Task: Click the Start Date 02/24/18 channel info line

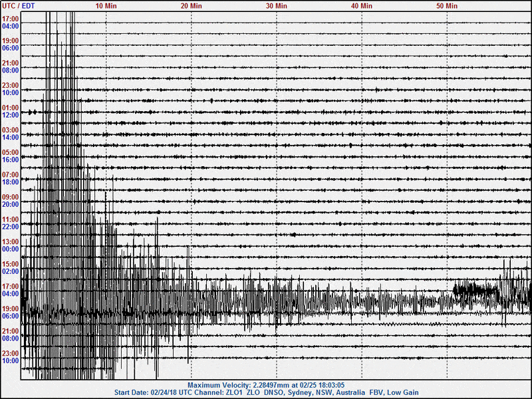Action: 267,393
